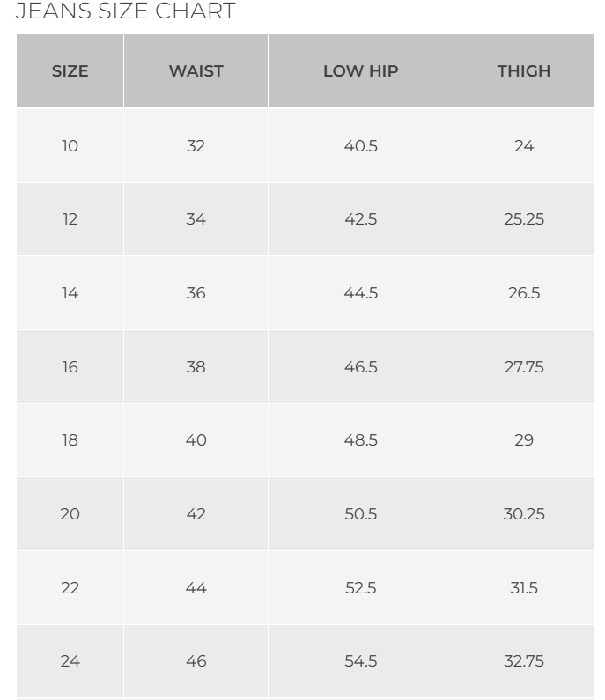Viewport: 605px width, 700px height.
Task: Click the size 22 cell
Action: [70, 587]
